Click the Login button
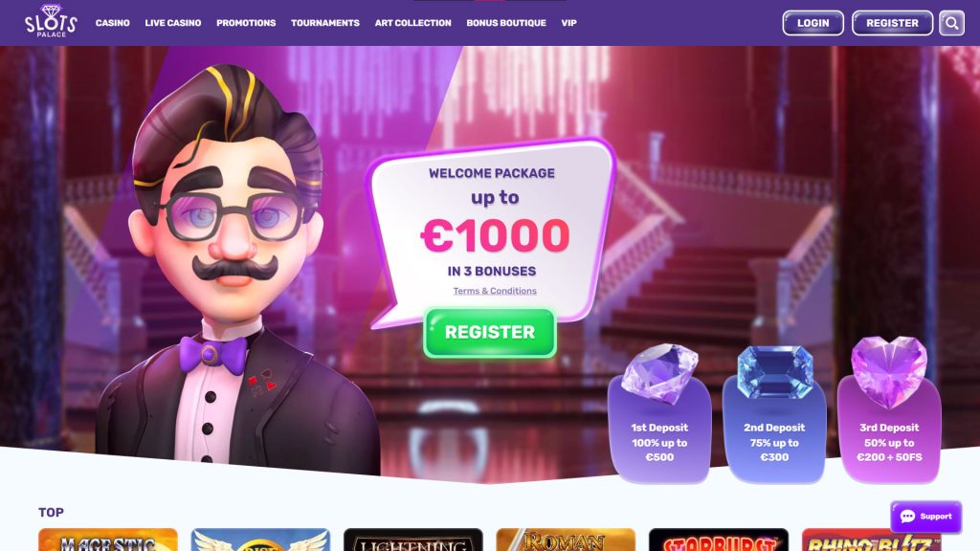Screen dimensions: 980x551 pyautogui.click(x=813, y=23)
